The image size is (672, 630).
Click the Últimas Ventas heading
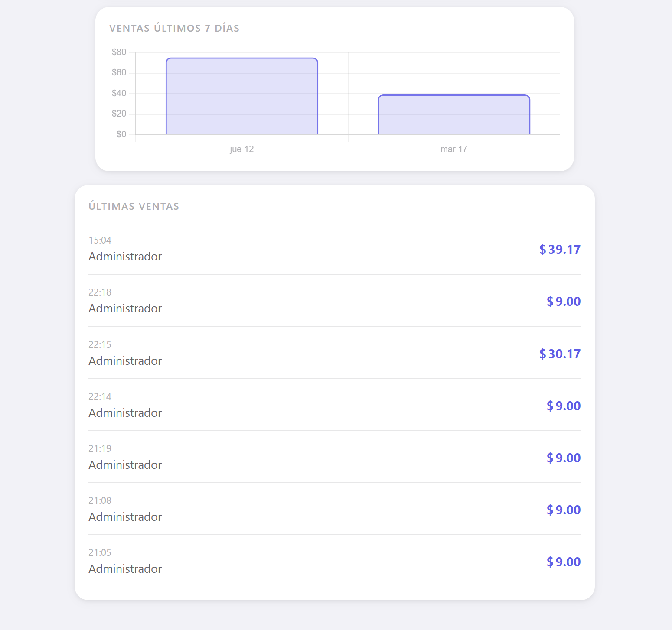(134, 206)
